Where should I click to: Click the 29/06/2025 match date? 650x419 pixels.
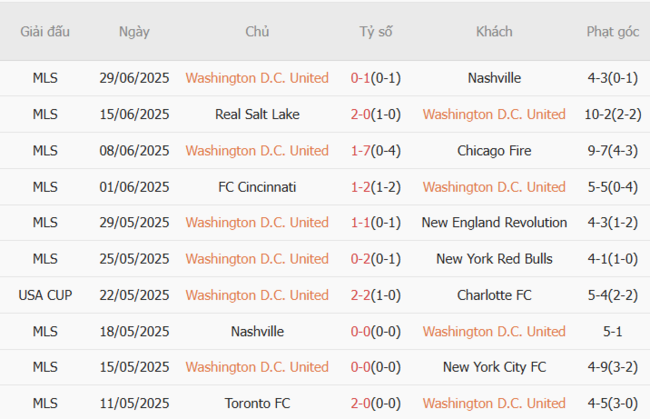pyautogui.click(x=134, y=77)
